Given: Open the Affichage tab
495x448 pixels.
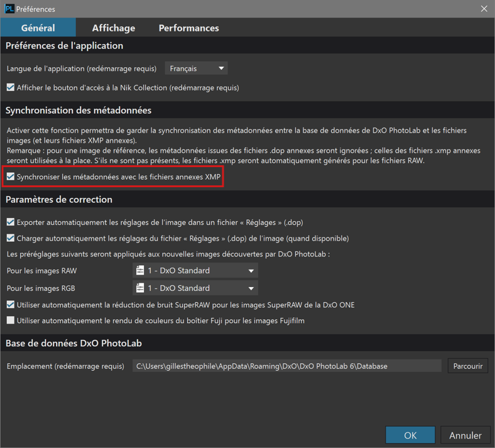Looking at the screenshot, I should point(114,28).
